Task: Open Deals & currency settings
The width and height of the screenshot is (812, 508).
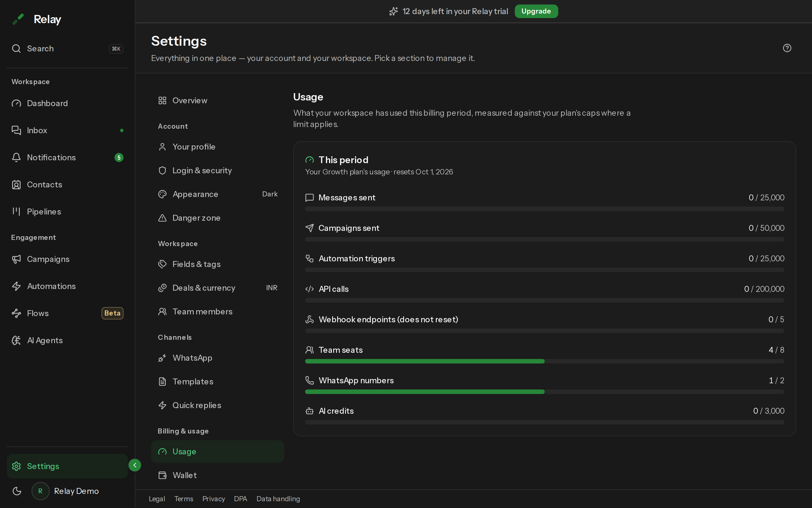Action: tap(217, 288)
